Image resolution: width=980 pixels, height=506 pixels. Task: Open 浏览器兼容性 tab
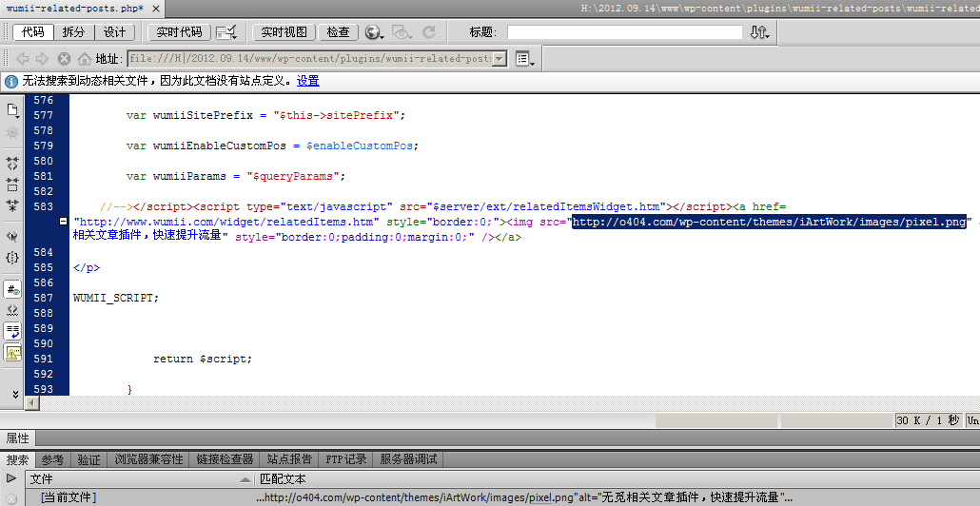(x=148, y=459)
